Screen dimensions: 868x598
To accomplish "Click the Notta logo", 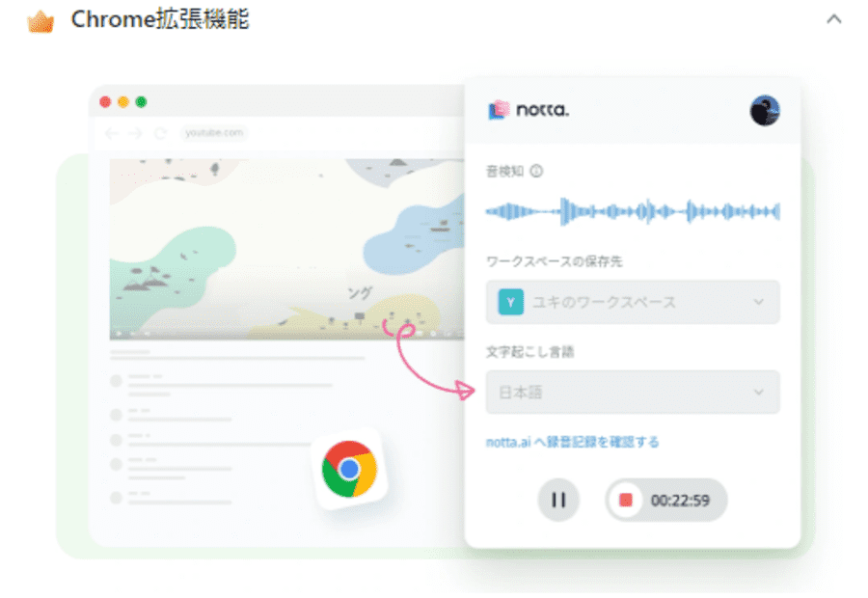I will click(x=527, y=110).
